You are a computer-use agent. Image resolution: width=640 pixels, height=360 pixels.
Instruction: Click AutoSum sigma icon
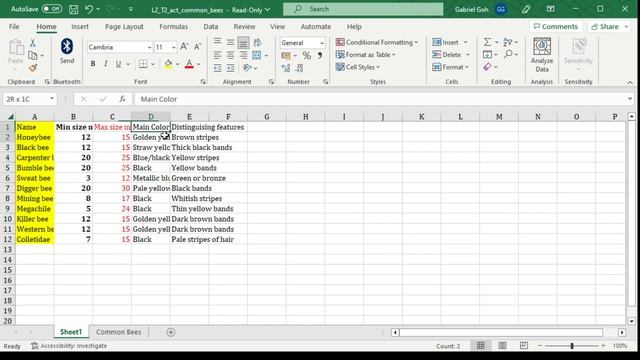point(487,42)
